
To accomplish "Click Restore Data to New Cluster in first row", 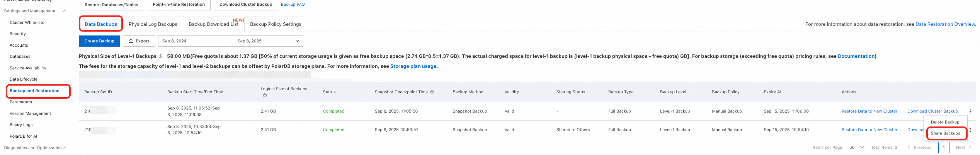I will [869, 111].
